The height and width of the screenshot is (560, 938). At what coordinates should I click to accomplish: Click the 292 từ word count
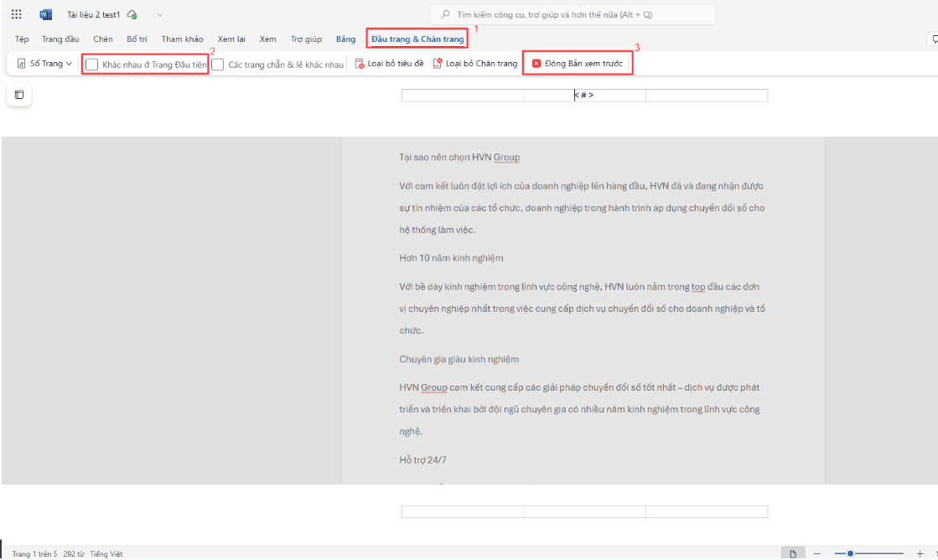(x=74, y=554)
